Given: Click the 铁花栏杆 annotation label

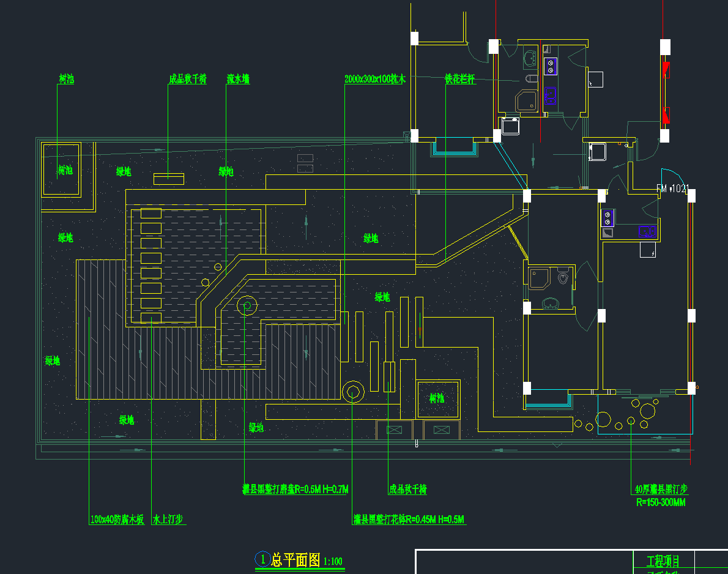Looking at the screenshot, I should [459, 79].
